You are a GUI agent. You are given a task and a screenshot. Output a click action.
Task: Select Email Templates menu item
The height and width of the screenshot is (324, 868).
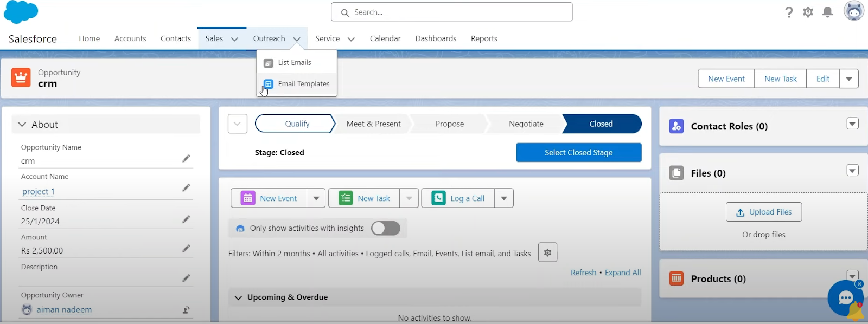(x=297, y=84)
